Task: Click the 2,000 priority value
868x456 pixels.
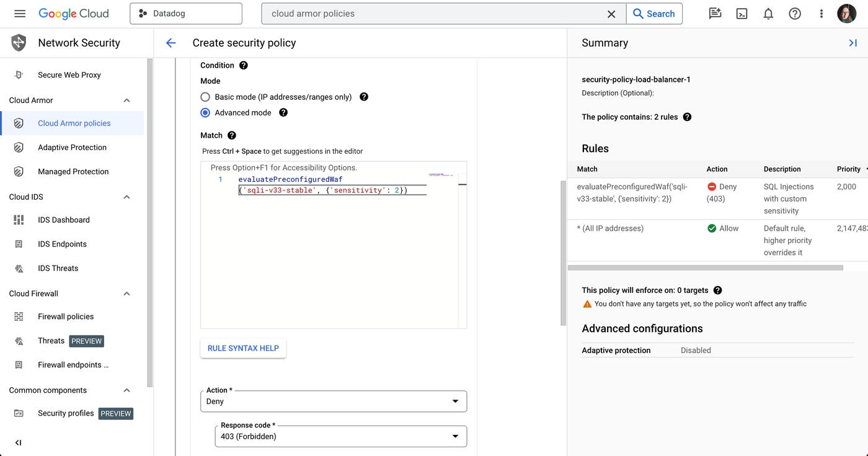Action: [x=846, y=186]
